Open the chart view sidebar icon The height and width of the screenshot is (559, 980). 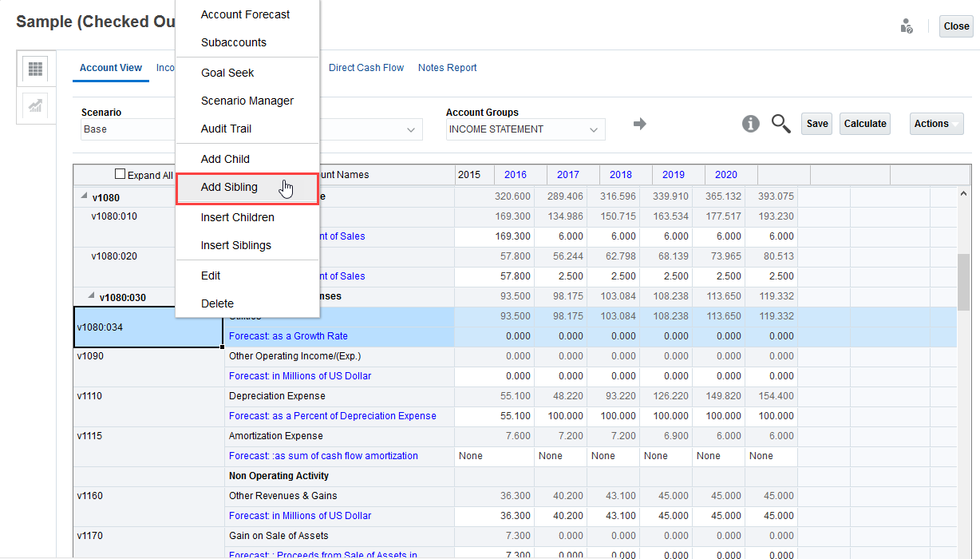click(x=35, y=106)
